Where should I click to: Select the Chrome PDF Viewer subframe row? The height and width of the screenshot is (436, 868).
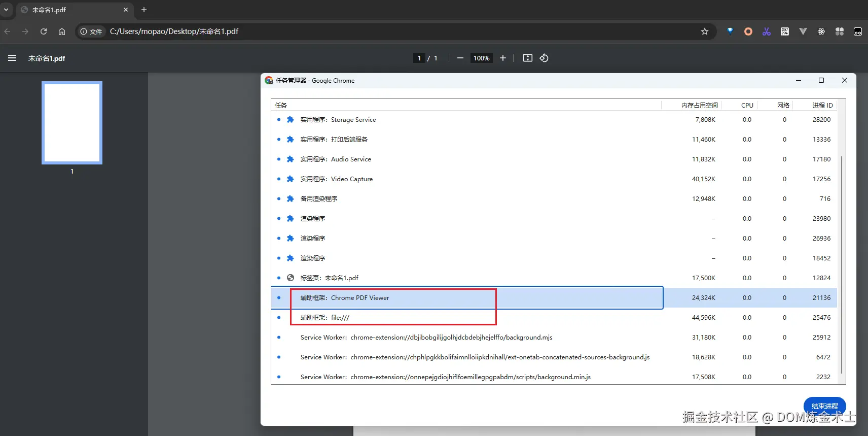click(x=554, y=298)
